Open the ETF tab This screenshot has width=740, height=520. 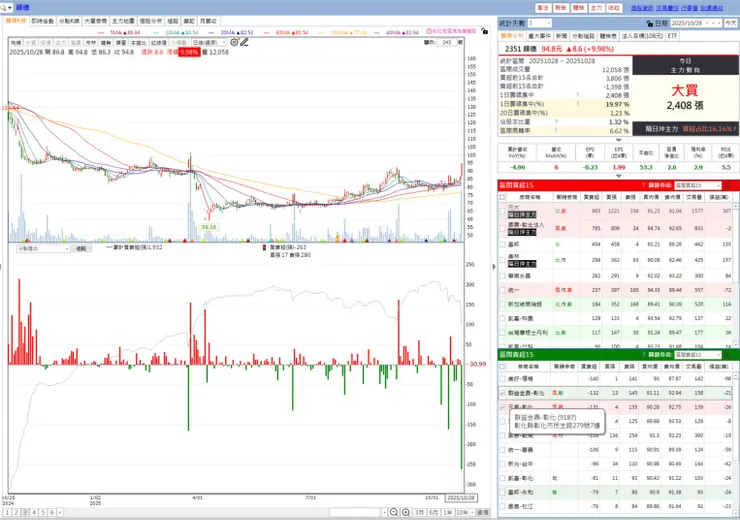[x=673, y=36]
